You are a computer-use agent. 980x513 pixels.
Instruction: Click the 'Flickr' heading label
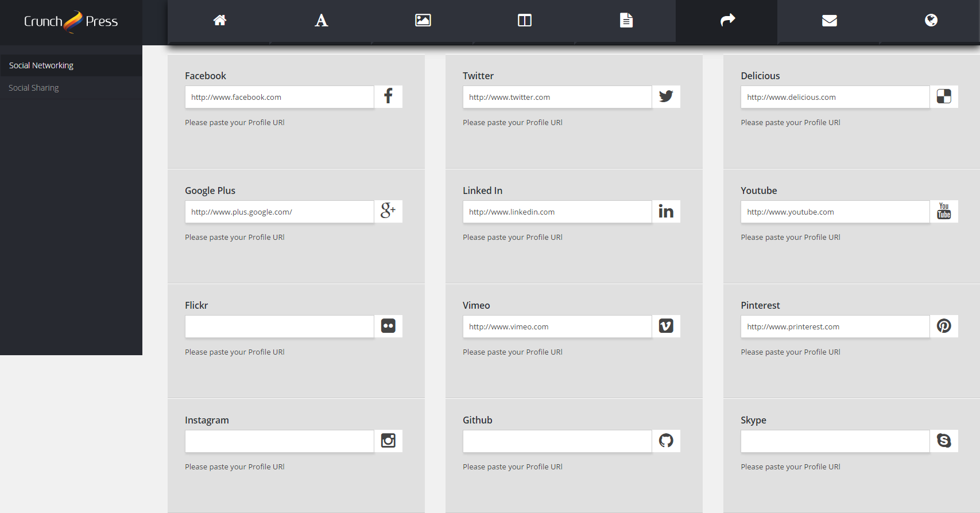tap(196, 305)
